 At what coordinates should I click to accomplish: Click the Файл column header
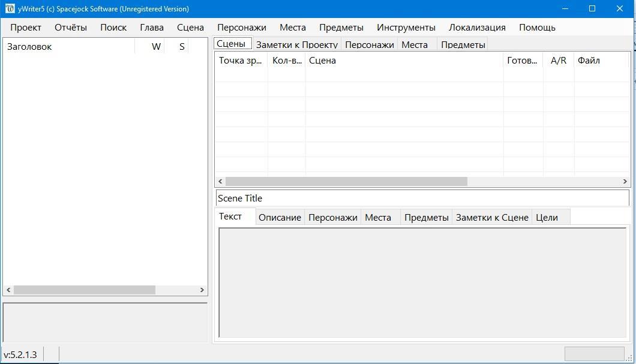[589, 61]
